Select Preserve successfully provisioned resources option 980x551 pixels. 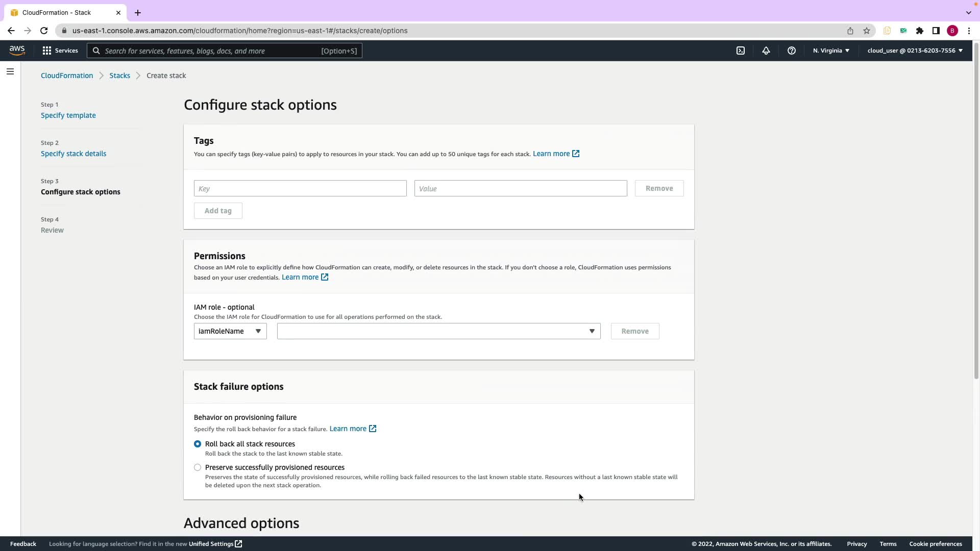tap(198, 467)
